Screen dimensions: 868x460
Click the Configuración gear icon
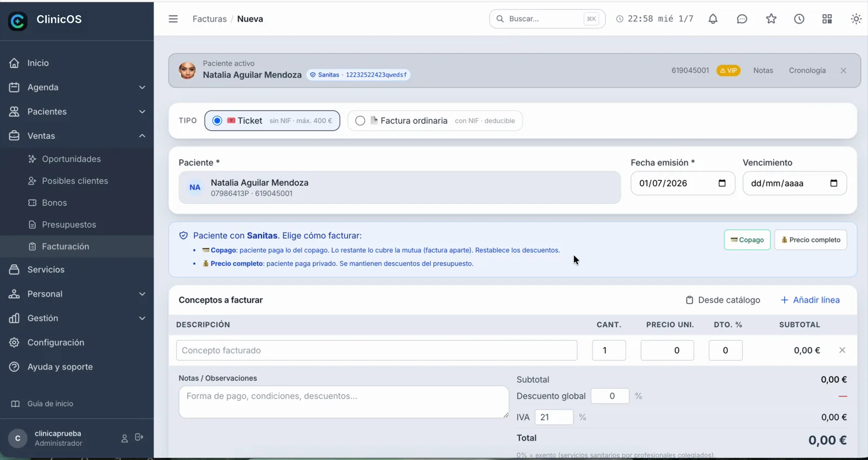(14, 342)
